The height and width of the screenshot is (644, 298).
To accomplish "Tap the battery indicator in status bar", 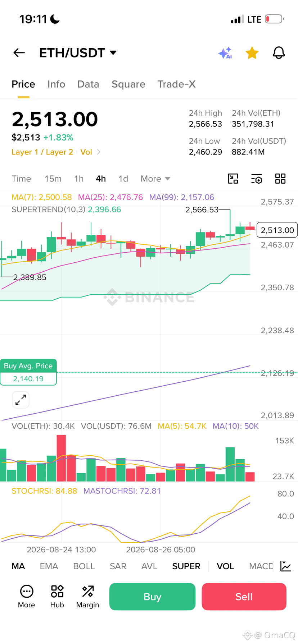I will (x=275, y=19).
